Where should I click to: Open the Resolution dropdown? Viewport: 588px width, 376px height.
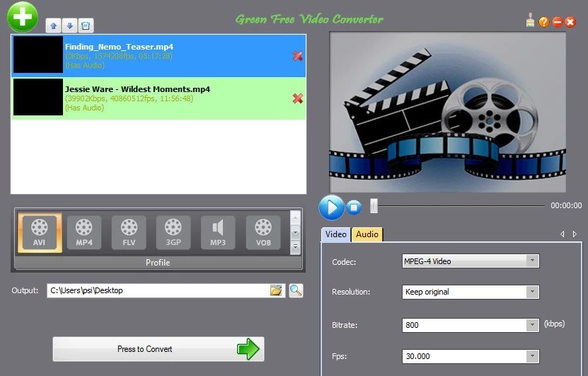pos(532,292)
